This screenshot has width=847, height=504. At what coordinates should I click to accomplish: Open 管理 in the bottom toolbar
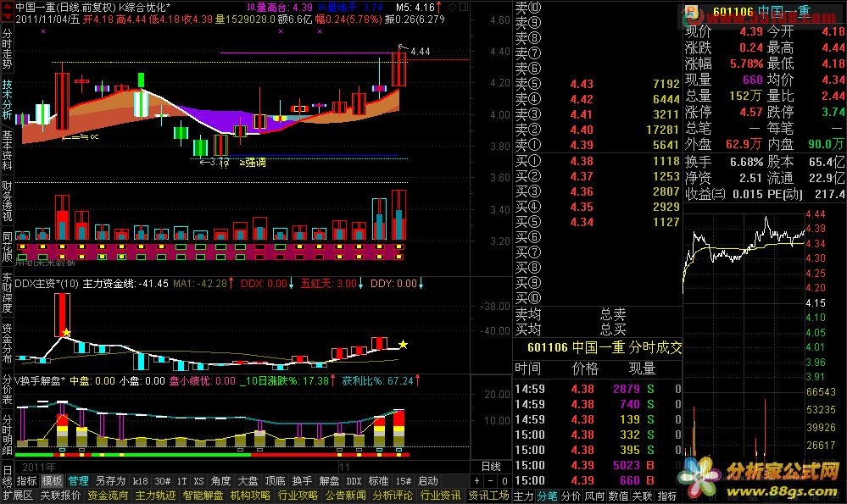(78, 481)
